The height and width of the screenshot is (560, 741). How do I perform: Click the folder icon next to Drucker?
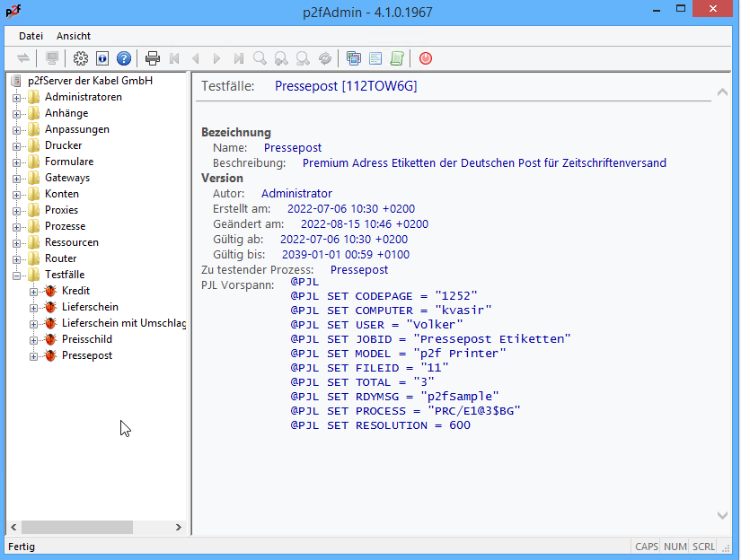pos(33,145)
